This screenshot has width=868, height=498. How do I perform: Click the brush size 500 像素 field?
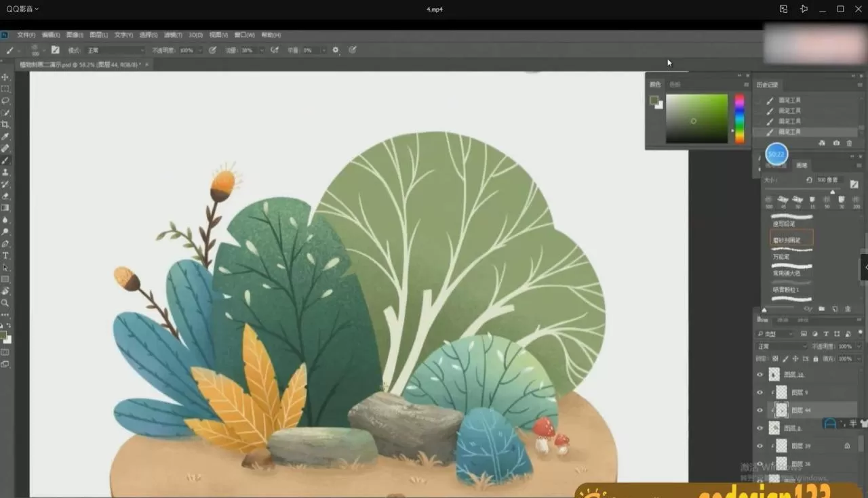pos(827,180)
